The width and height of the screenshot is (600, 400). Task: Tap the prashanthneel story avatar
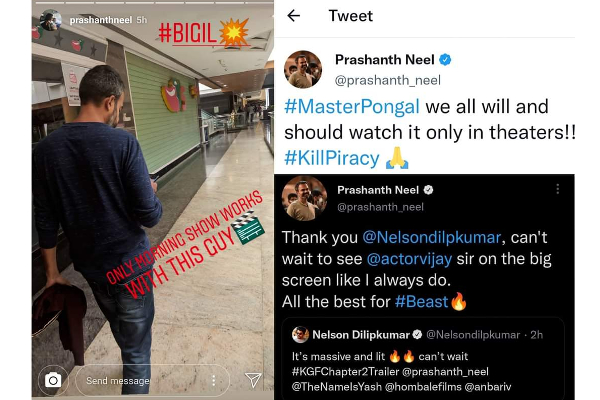tap(51, 20)
